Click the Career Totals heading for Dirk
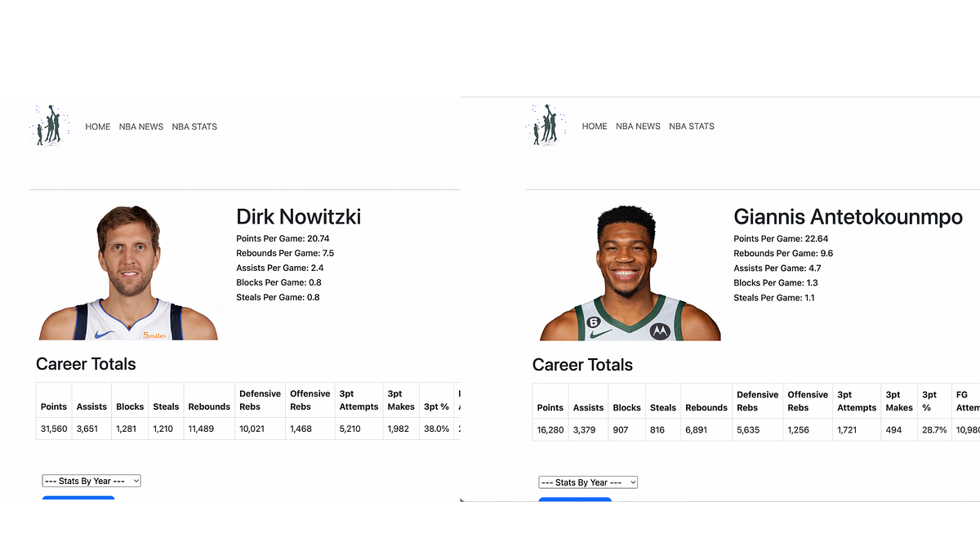Viewport: 980px width, 555px height. pos(86,364)
